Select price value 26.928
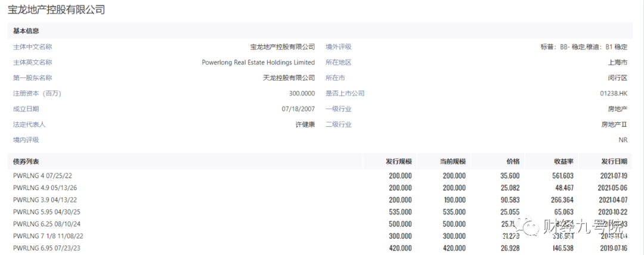This screenshot has height=255, width=644. tap(510, 248)
